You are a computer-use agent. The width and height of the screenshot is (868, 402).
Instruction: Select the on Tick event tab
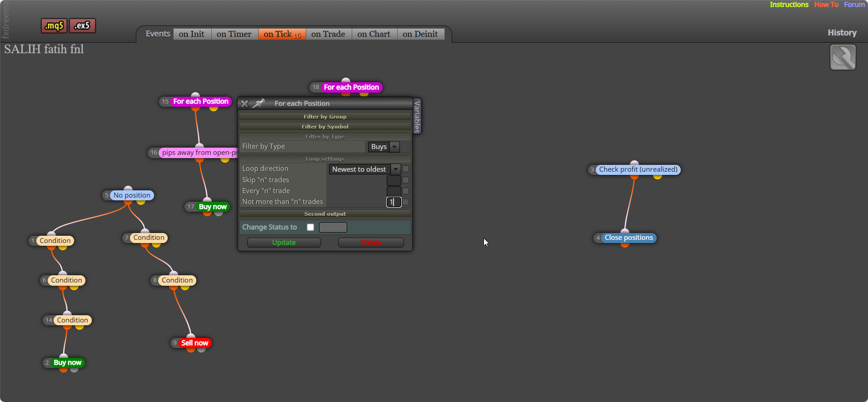click(x=282, y=34)
